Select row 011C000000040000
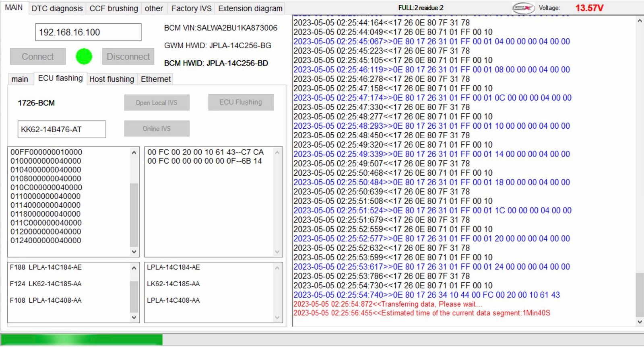Screen dimensions: 644x347 tap(46, 223)
